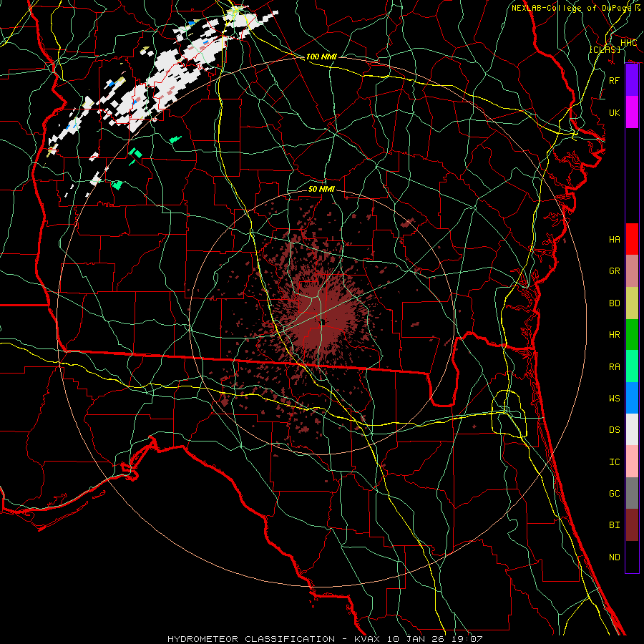The width and height of the screenshot is (644, 644).
Task: Pick the WS blue legend swatch
Action: pyautogui.click(x=632, y=398)
